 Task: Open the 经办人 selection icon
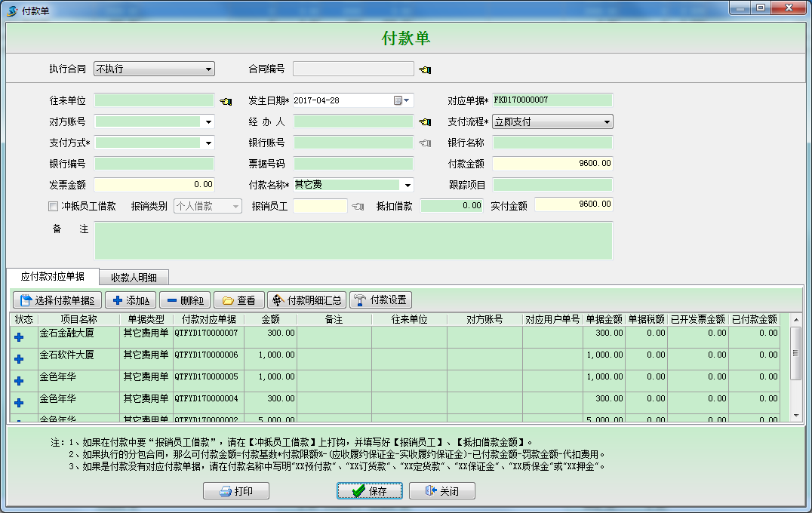[x=425, y=121]
